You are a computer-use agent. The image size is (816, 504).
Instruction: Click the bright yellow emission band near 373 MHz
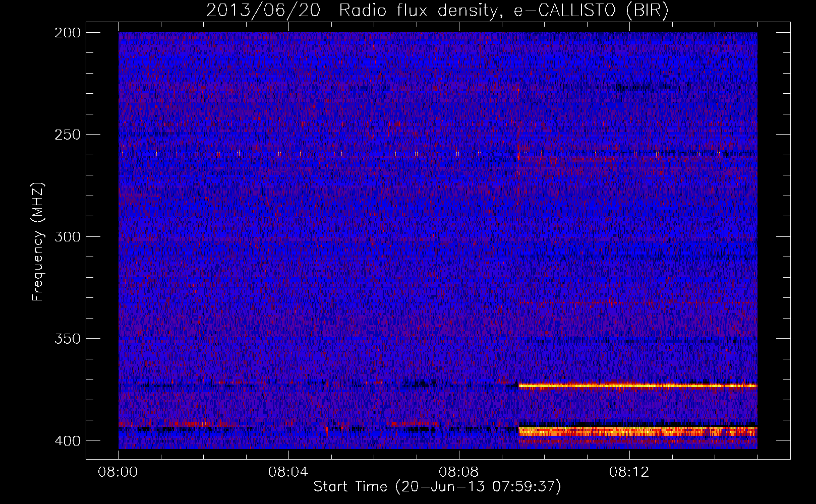(x=638, y=386)
